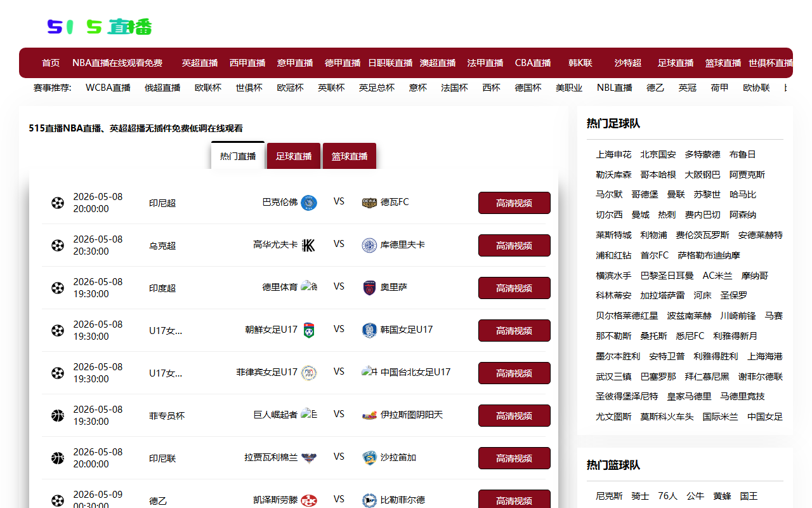Select 西甲直播 in the navigation bar
The width and height of the screenshot is (812, 508).
pyautogui.click(x=247, y=63)
